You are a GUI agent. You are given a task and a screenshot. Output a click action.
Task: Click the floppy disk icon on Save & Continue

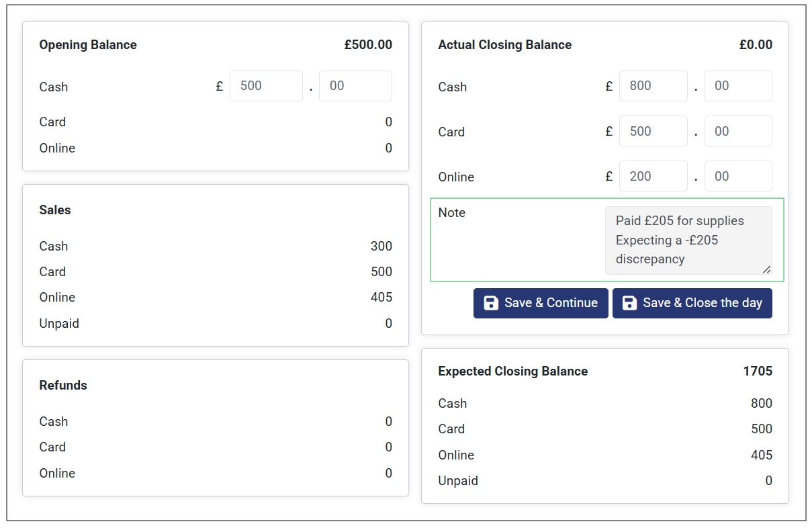click(491, 303)
